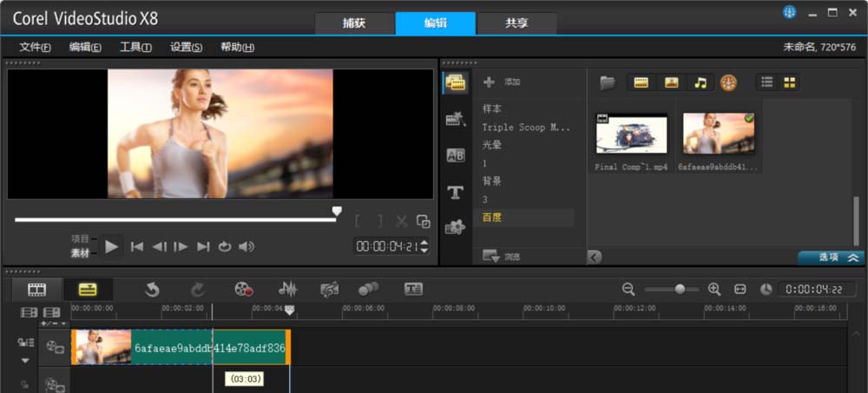Image resolution: width=868 pixels, height=393 pixels.
Task: Toggle photo files filter in library
Action: (672, 83)
